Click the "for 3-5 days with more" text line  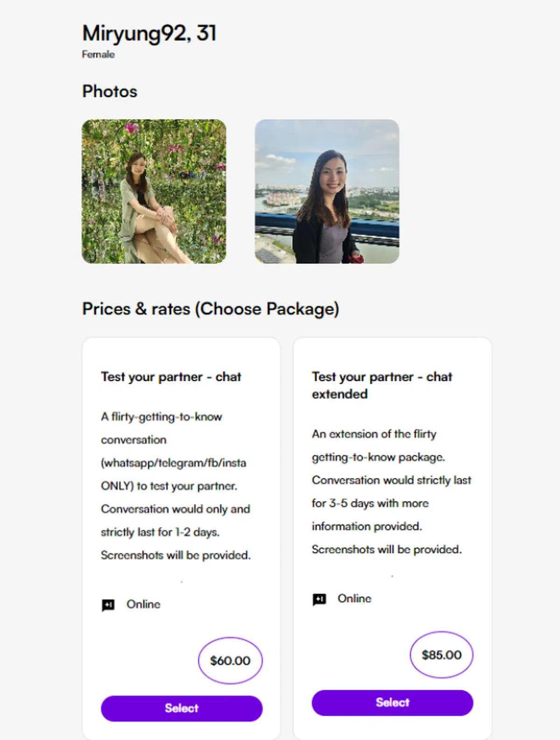pos(370,503)
